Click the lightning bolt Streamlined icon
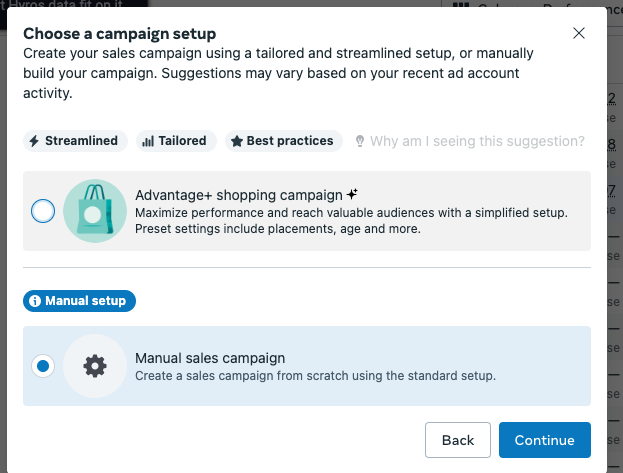623x473 pixels. tap(34, 141)
